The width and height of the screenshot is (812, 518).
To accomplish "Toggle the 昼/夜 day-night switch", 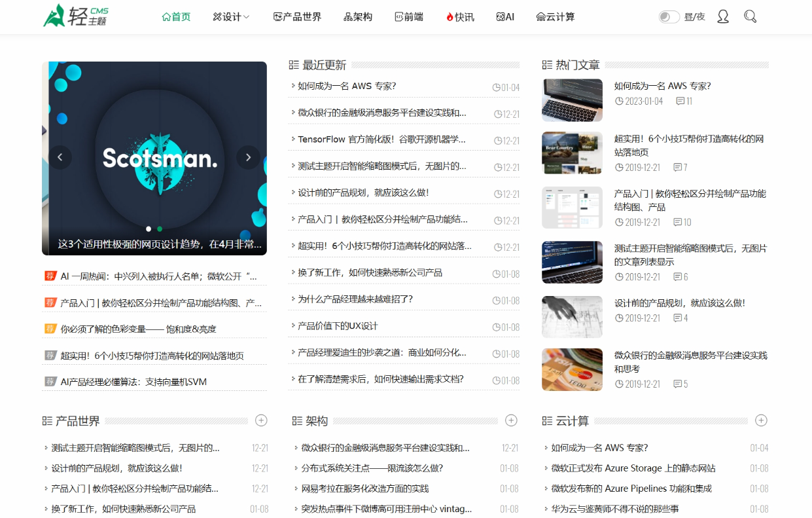I will [668, 16].
